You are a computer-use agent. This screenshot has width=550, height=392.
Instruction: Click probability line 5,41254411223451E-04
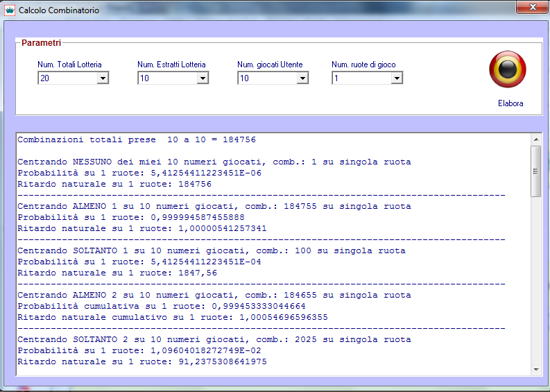(139, 262)
